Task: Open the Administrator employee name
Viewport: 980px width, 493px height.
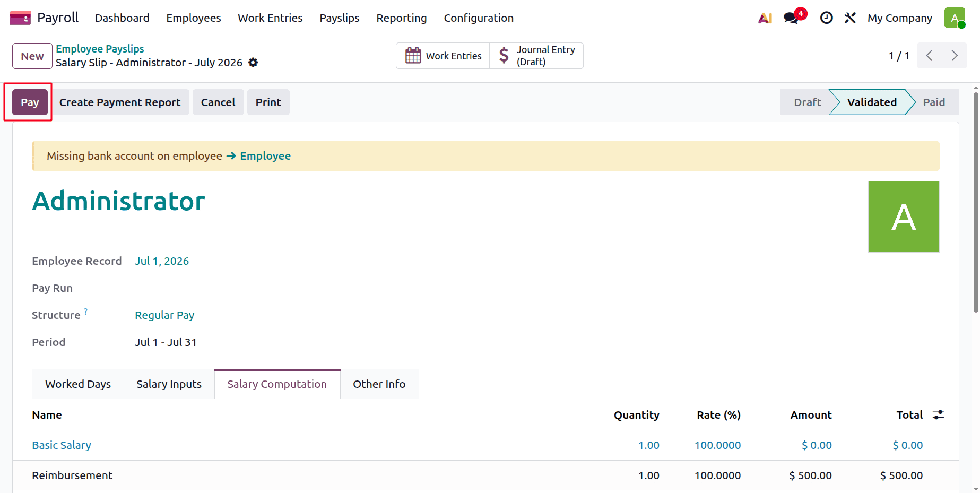Action: tap(118, 201)
